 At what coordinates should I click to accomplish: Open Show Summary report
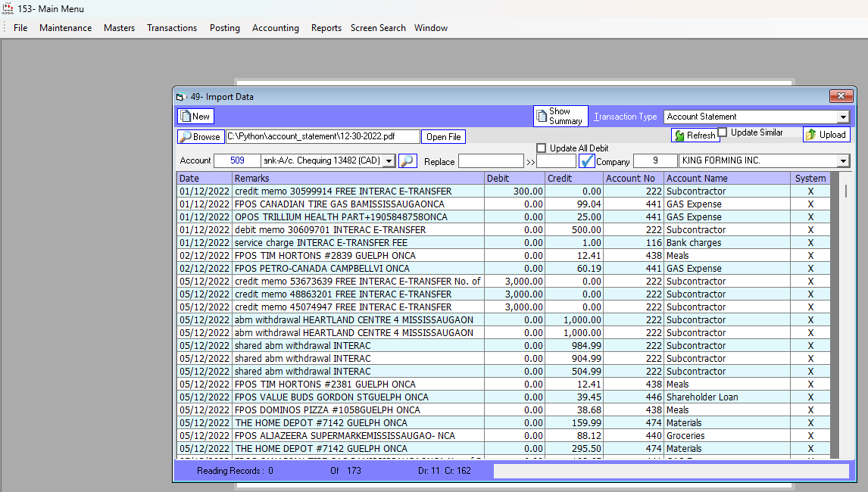click(560, 117)
